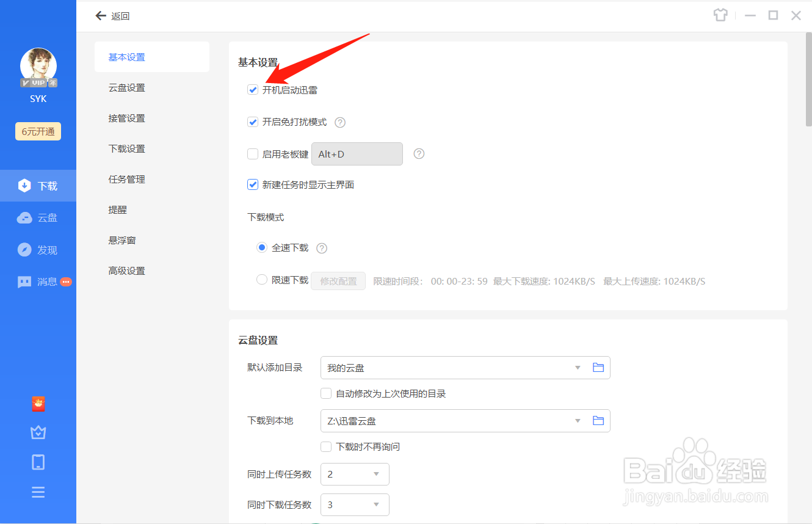Viewport: 812px width, 524px height.
Task: Open the 云盘 cloud section
Action: click(38, 218)
